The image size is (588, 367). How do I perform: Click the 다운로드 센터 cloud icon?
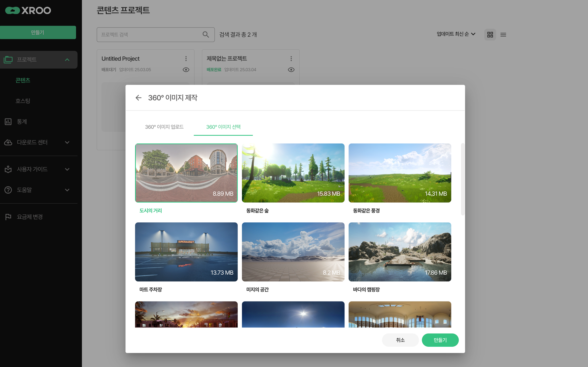point(8,142)
